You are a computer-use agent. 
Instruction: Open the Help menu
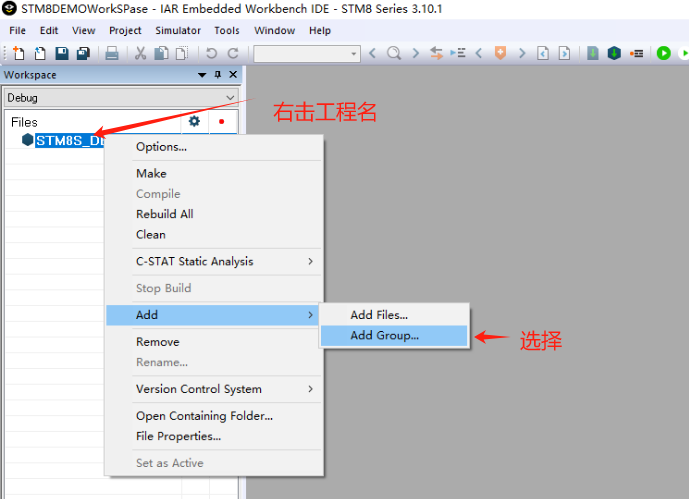pos(320,31)
